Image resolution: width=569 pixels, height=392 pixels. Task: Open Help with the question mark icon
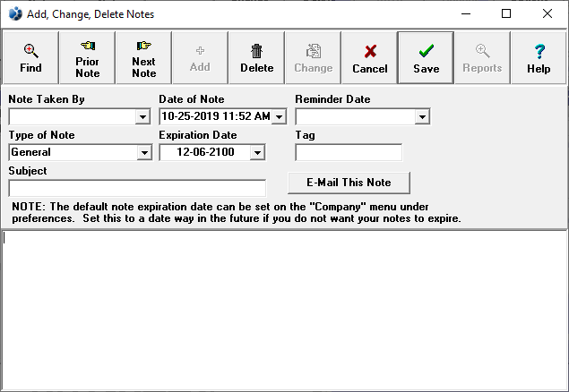[539, 58]
